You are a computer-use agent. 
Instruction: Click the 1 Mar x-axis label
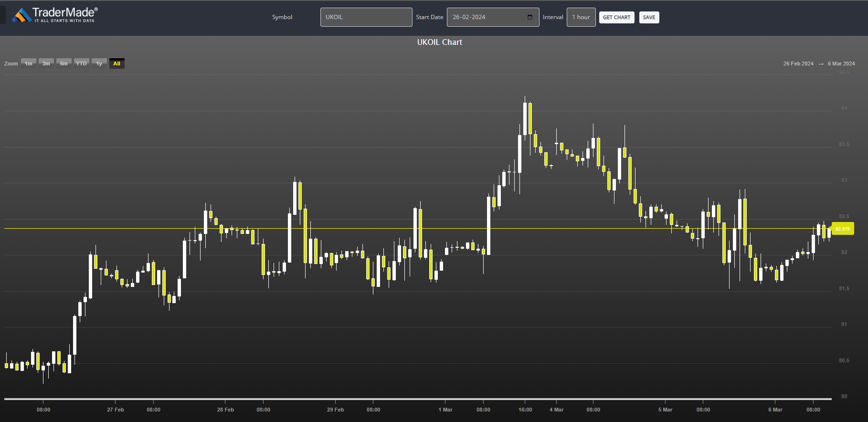[445, 410]
